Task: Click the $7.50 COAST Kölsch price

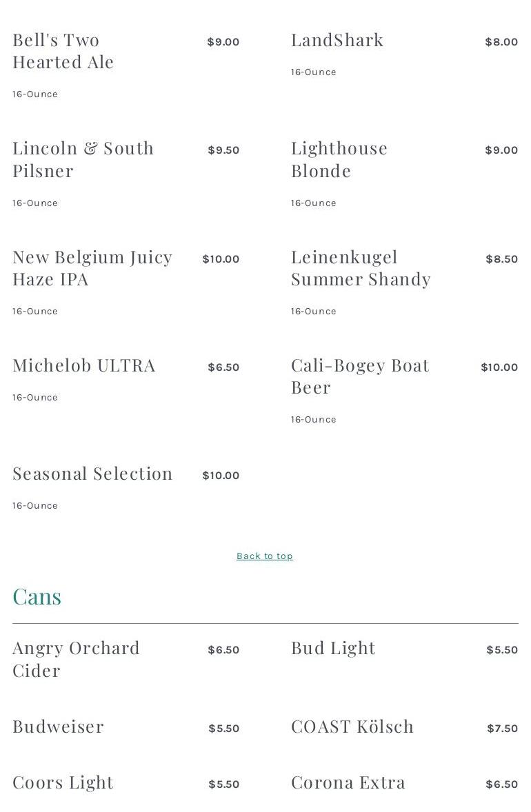Action: 503,728
